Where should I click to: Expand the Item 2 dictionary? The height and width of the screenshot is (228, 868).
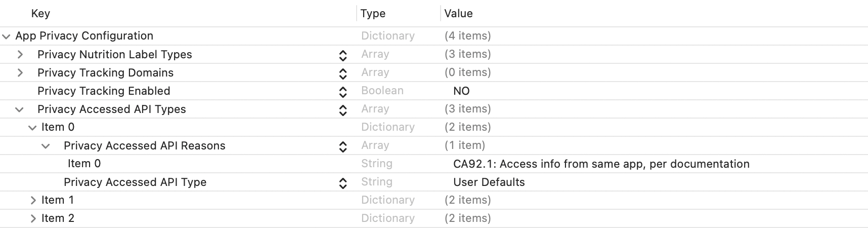(33, 218)
